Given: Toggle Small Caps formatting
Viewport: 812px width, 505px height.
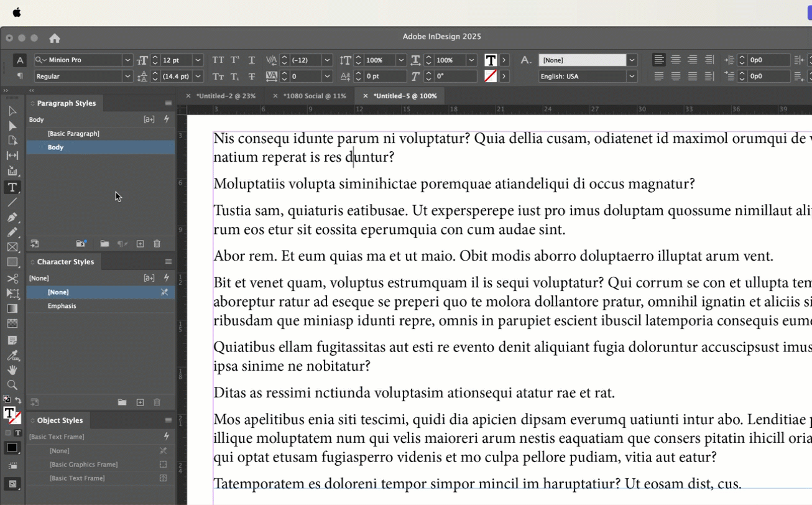Looking at the screenshot, I should [x=218, y=76].
